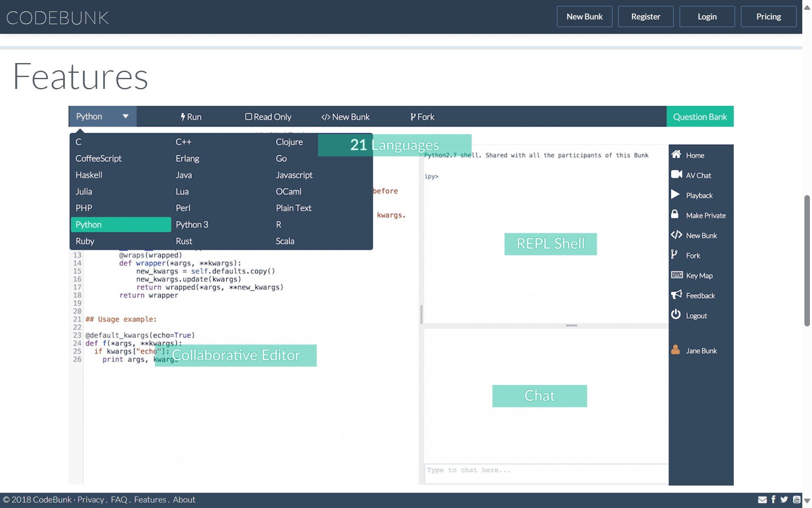Click the scrollbar down arrow
This screenshot has width=812, height=508.
coord(807,501)
